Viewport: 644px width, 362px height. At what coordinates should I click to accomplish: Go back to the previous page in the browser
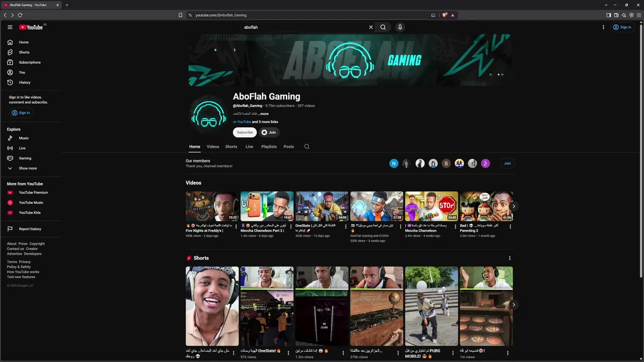click(x=5, y=15)
